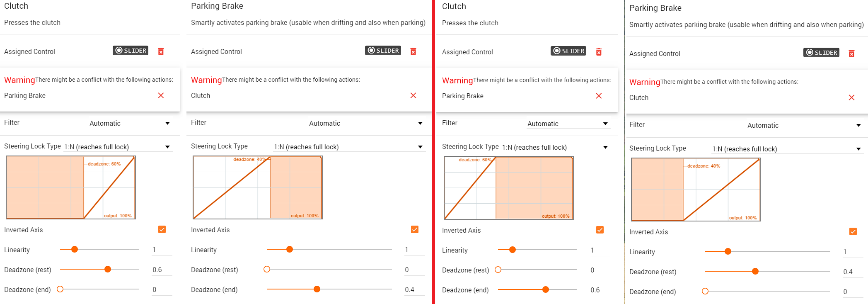This screenshot has height=304, width=868.
Task: Dismiss Parking Brake conflict warning in leftmost Clutch panel
Action: tap(161, 95)
